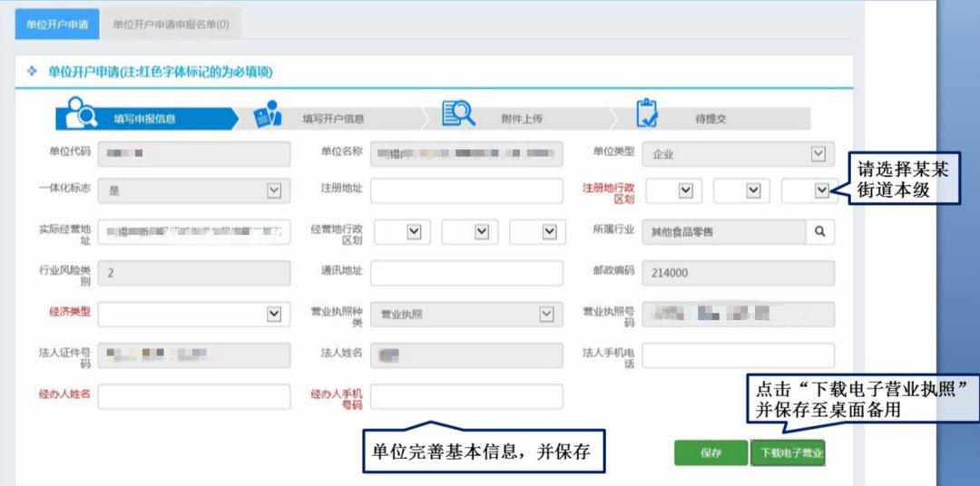Screen dimensions: 980x486
Task: Switch to the 单位开户申请 tab
Action: click(57, 25)
